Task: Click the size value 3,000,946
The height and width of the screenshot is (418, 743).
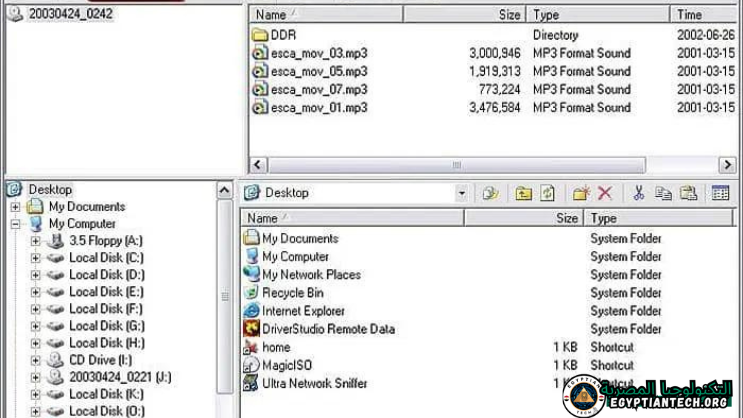Action: pos(495,53)
